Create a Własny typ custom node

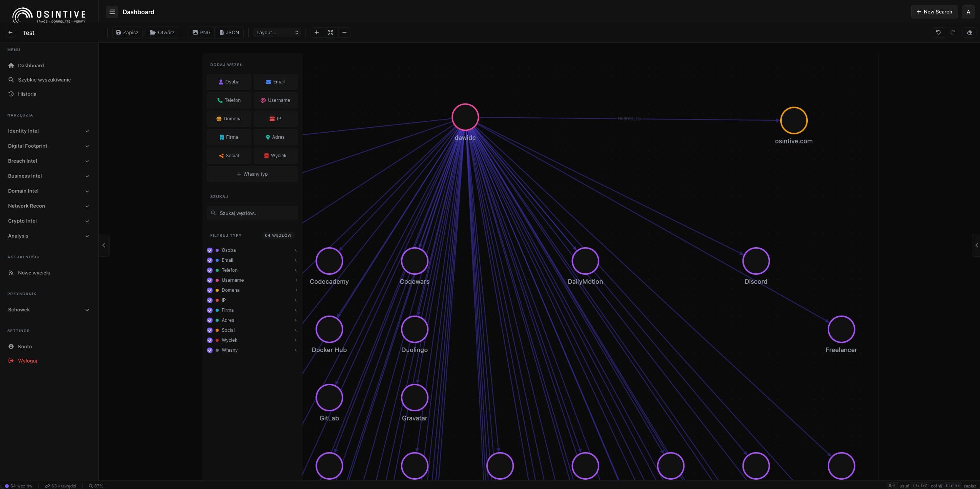[x=252, y=174]
